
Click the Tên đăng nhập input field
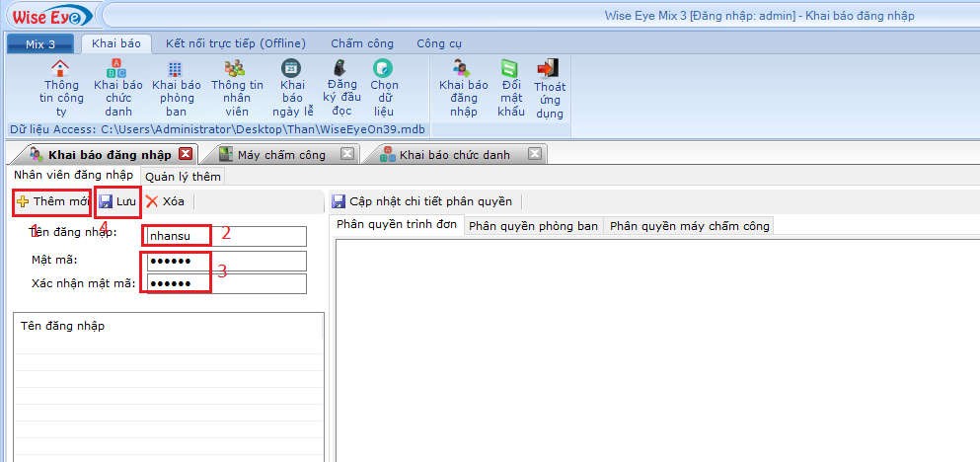point(225,236)
